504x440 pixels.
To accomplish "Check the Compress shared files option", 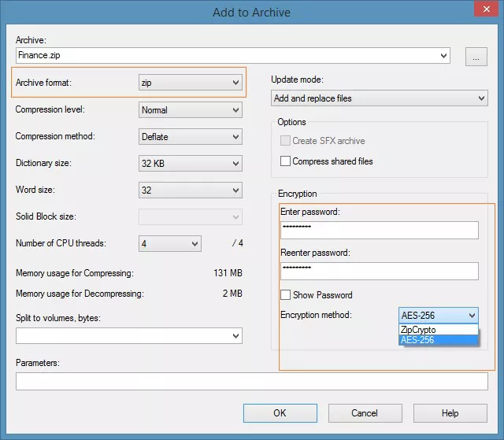I will pos(286,161).
